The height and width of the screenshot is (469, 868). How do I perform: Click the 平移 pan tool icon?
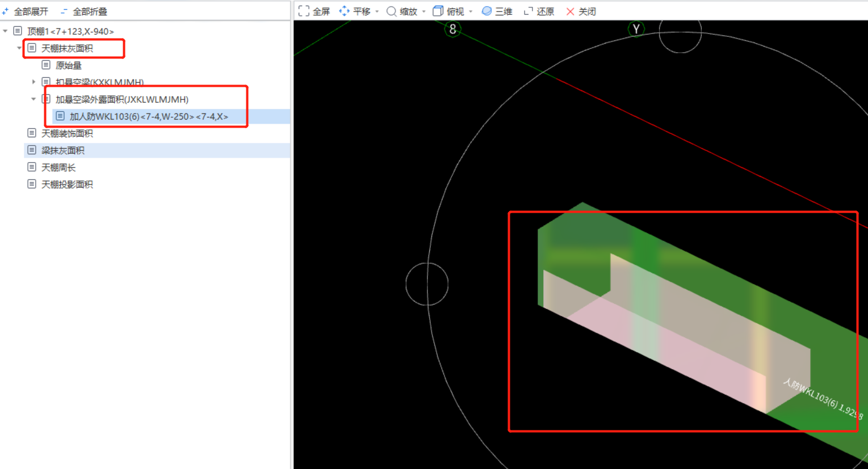coord(344,11)
